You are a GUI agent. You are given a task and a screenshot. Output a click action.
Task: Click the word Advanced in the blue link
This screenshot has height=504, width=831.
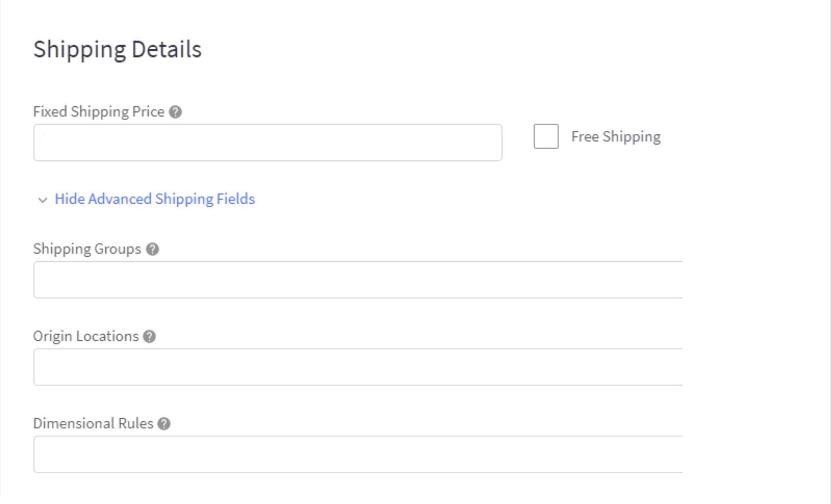point(120,199)
